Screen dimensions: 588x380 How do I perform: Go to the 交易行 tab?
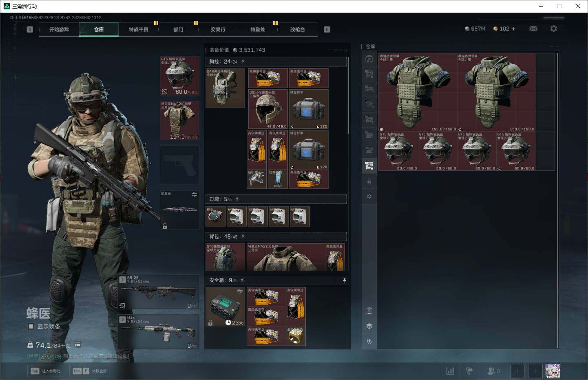(x=218, y=29)
